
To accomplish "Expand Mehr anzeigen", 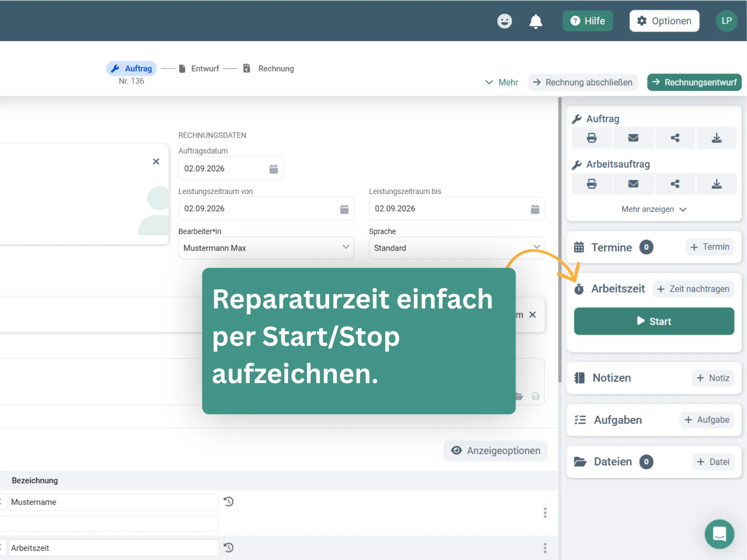I will [654, 210].
